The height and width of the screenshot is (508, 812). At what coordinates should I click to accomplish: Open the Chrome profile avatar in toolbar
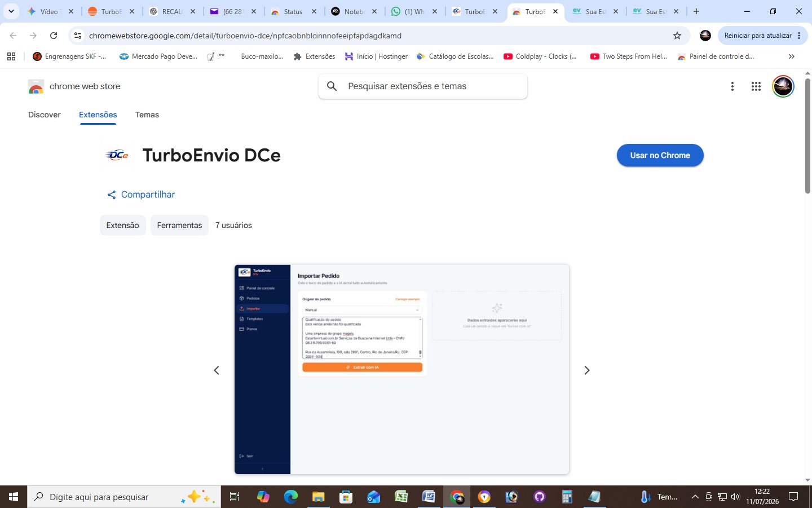pos(705,36)
